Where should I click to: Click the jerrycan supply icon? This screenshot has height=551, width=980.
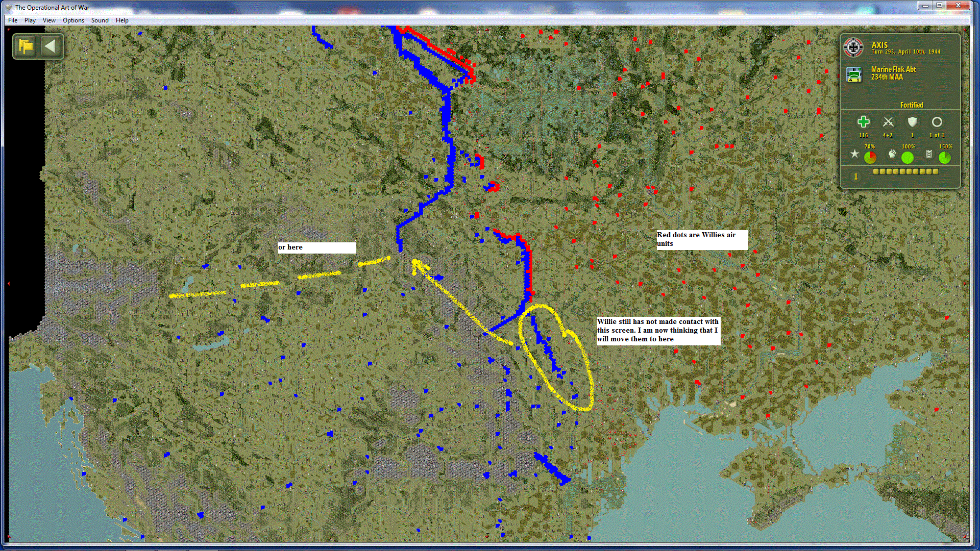click(x=929, y=154)
